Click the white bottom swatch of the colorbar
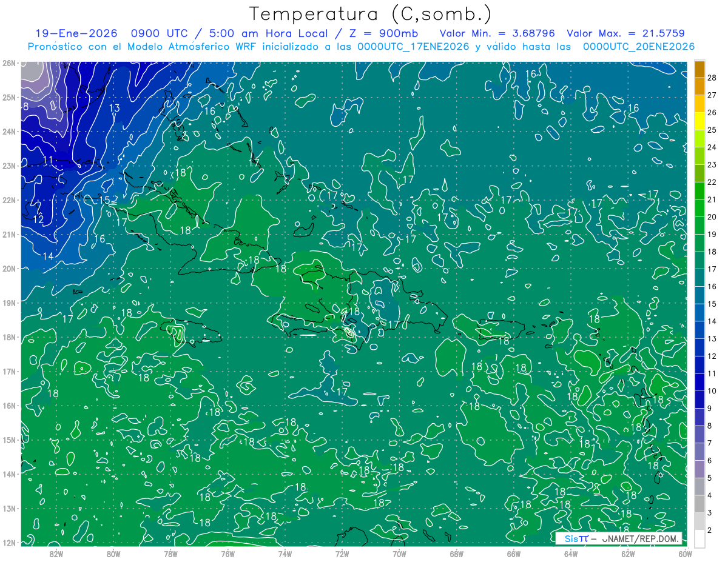This screenshot has height=562, width=728. click(699, 538)
